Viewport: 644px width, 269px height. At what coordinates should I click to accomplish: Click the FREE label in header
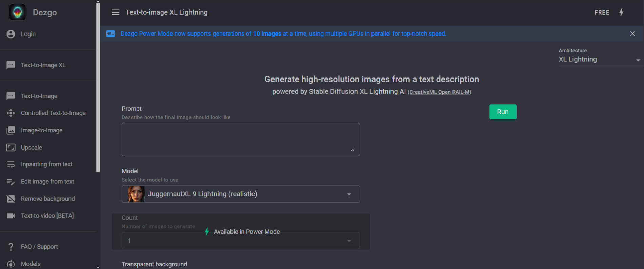pos(602,13)
